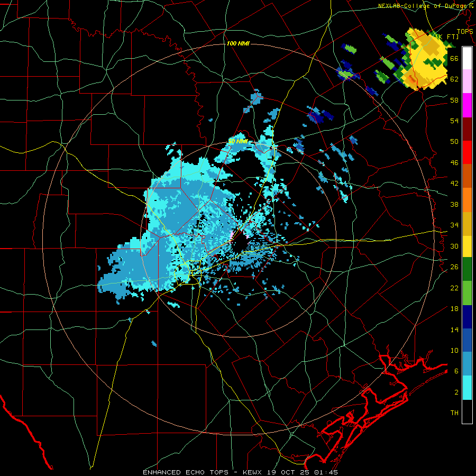476x476 pixels.
Task: Click the 'NEXLAB-College of DuPage' credit text
Action: click(x=423, y=6)
